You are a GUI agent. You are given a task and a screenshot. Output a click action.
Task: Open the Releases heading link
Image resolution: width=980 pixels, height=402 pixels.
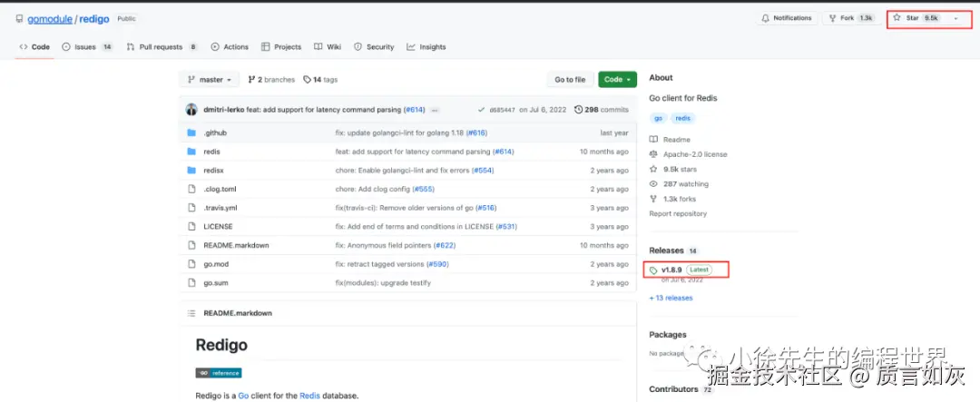(673, 250)
